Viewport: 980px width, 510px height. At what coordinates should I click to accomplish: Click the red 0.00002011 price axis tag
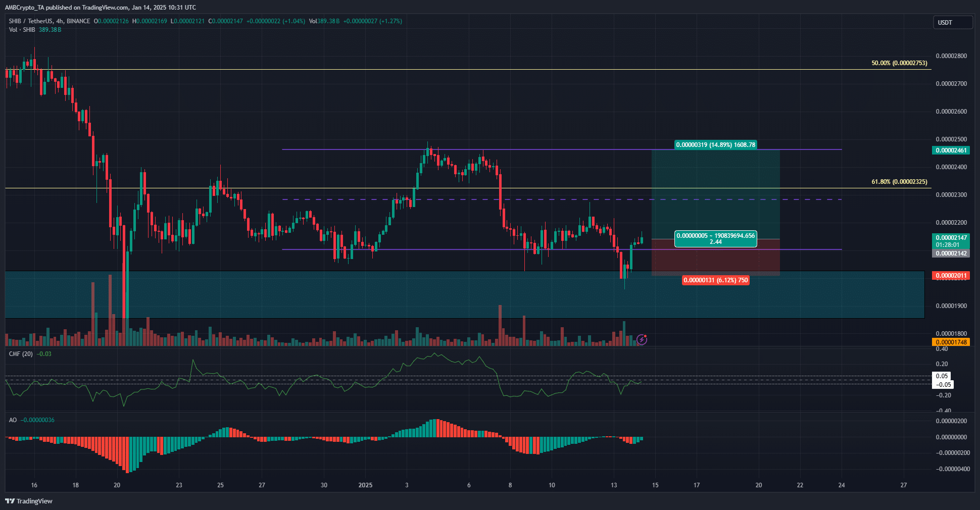tap(951, 276)
